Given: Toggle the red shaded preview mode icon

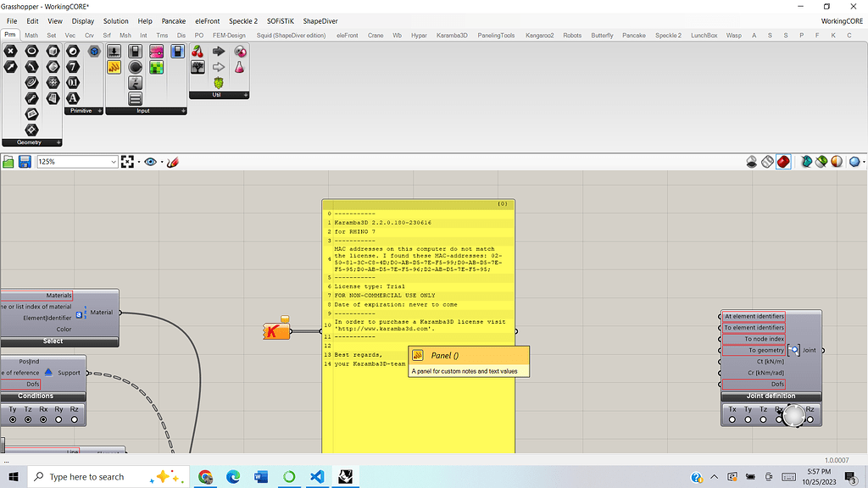Looking at the screenshot, I should [783, 161].
